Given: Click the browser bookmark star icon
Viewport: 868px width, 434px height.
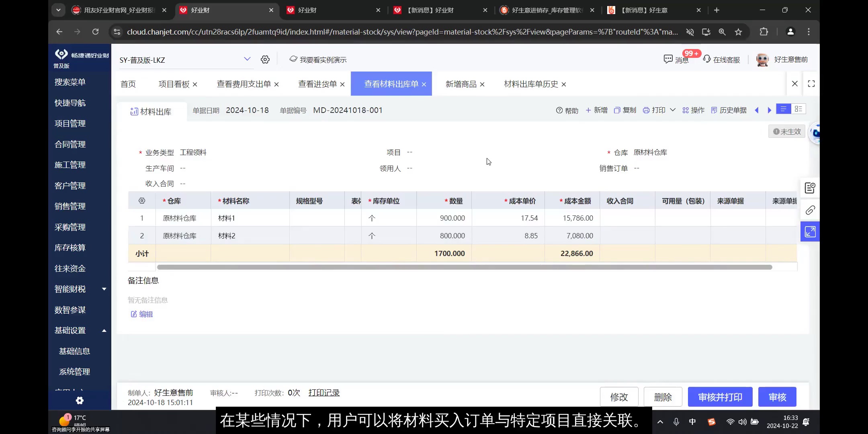Looking at the screenshot, I should pyautogui.click(x=738, y=32).
